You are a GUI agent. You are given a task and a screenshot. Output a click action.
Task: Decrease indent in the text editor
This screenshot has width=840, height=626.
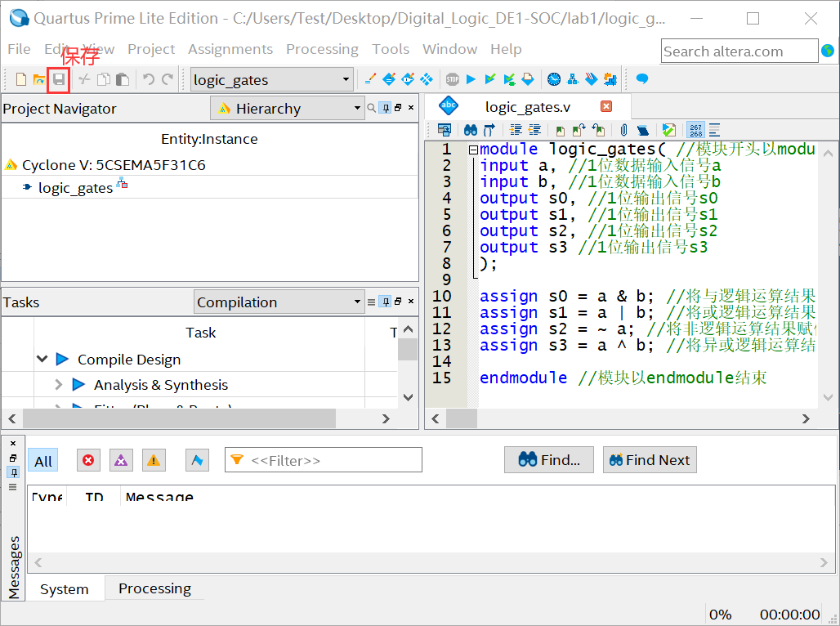click(x=534, y=130)
